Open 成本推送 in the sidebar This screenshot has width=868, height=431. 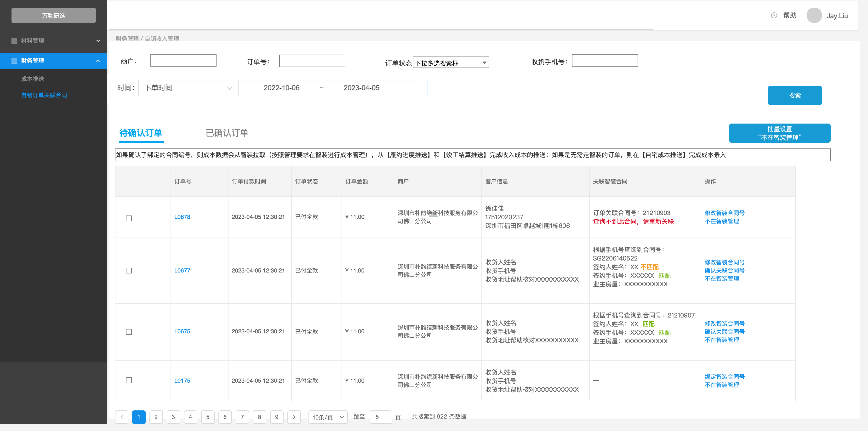(32, 79)
